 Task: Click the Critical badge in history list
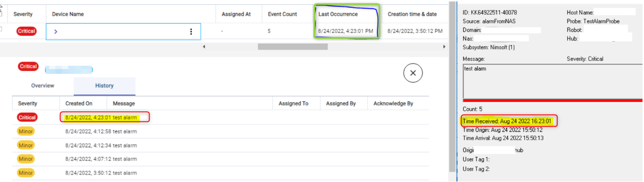27,117
